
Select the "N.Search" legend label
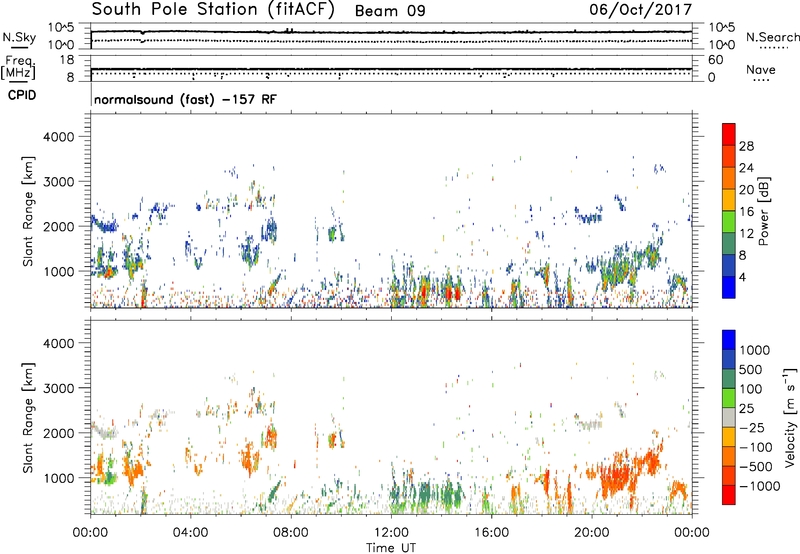[773, 37]
